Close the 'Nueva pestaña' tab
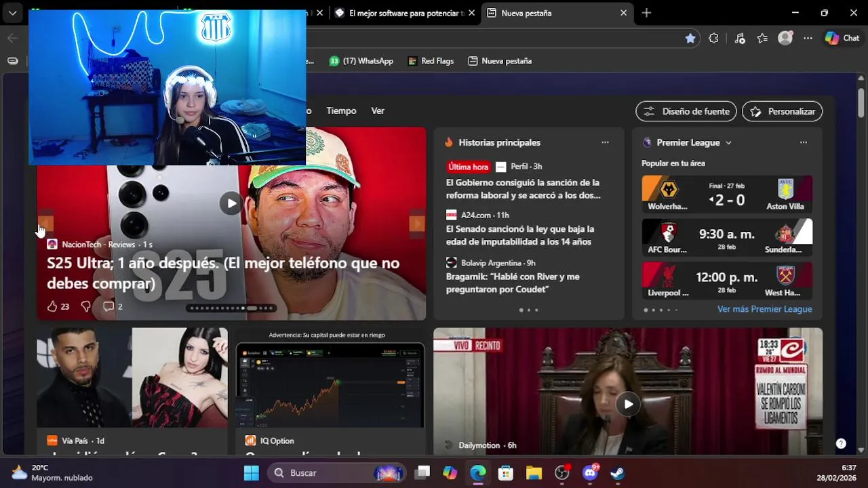This screenshot has height=488, width=868. tap(623, 13)
